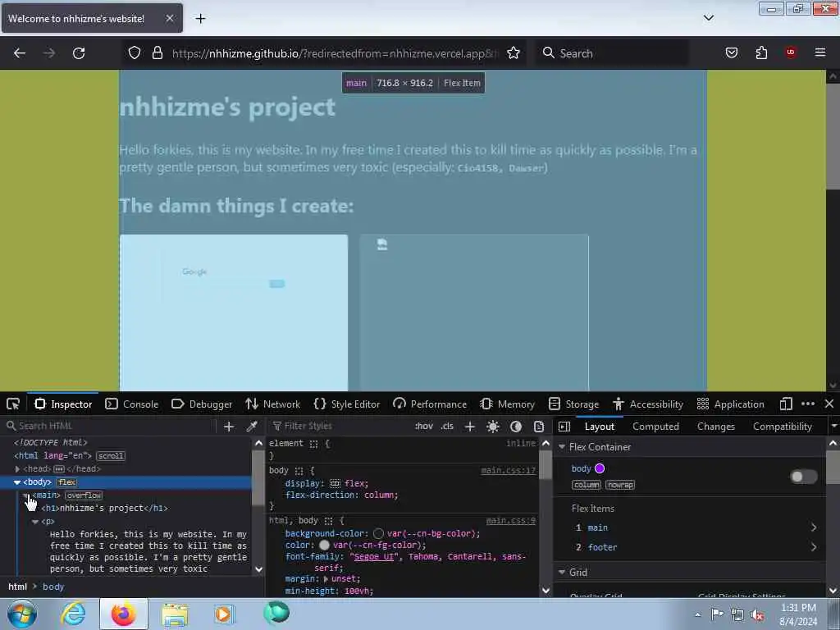The height and width of the screenshot is (630, 840).
Task: Open the Accessibility panel
Action: pyautogui.click(x=648, y=404)
